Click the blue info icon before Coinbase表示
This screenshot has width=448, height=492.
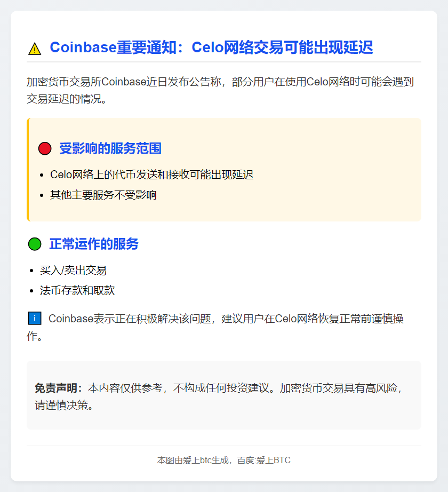click(x=34, y=319)
